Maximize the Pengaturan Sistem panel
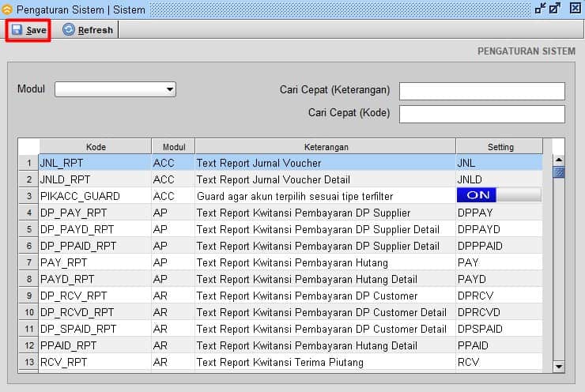Image resolution: width=585 pixels, height=392 pixels. point(556,8)
